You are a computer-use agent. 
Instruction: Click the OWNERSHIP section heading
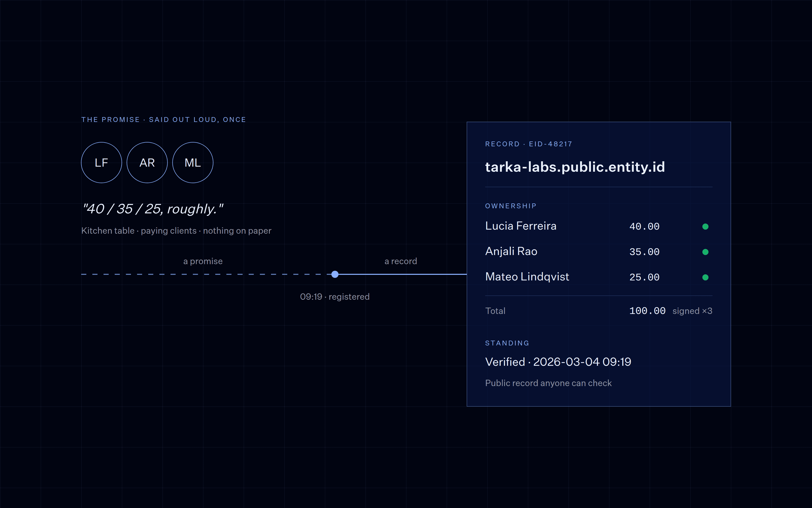pyautogui.click(x=511, y=206)
